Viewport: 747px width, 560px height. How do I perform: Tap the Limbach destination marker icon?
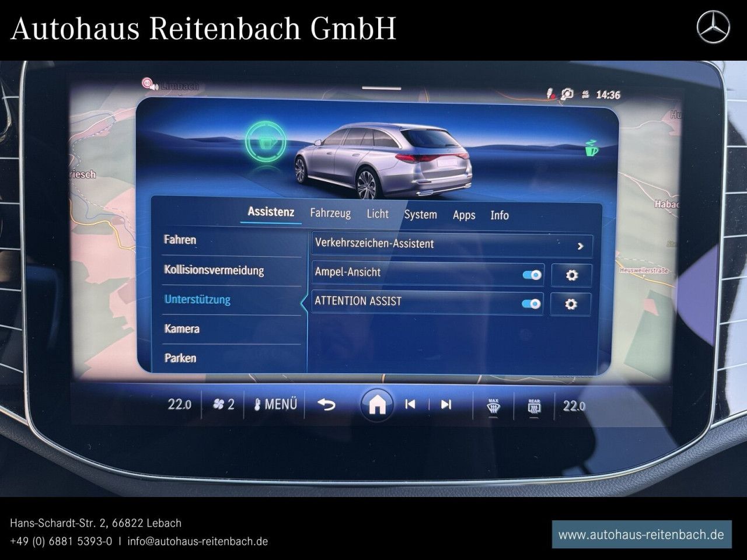coord(149,85)
